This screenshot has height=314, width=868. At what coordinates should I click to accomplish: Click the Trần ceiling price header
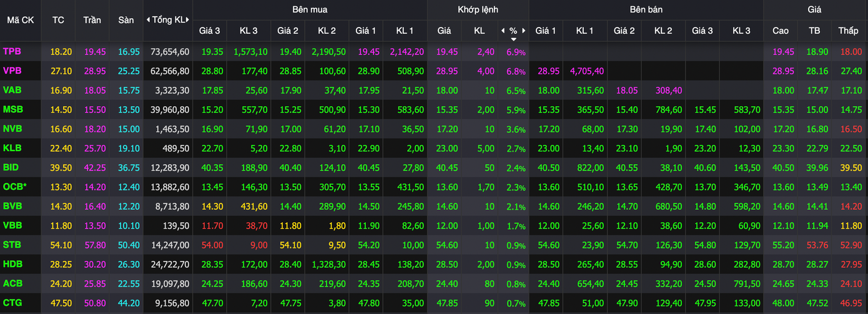pos(92,20)
